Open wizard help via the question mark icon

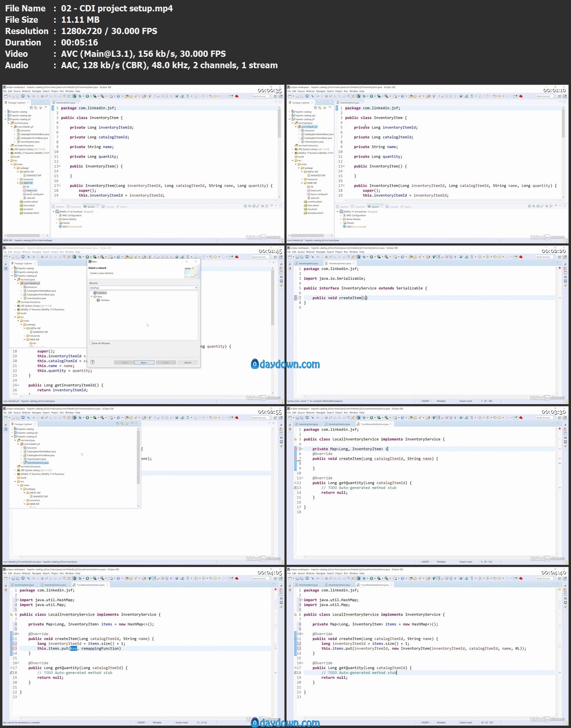click(92, 362)
